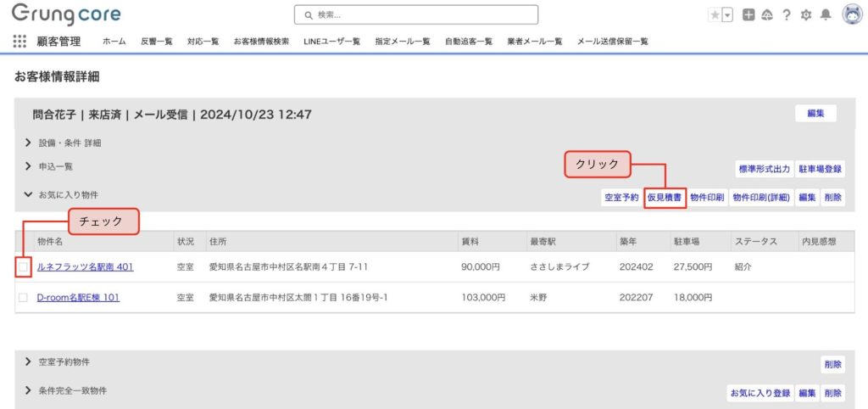The height and width of the screenshot is (409, 868).
Task: Check the box for D-room名駅E棟 101
Action: pyautogui.click(x=23, y=298)
